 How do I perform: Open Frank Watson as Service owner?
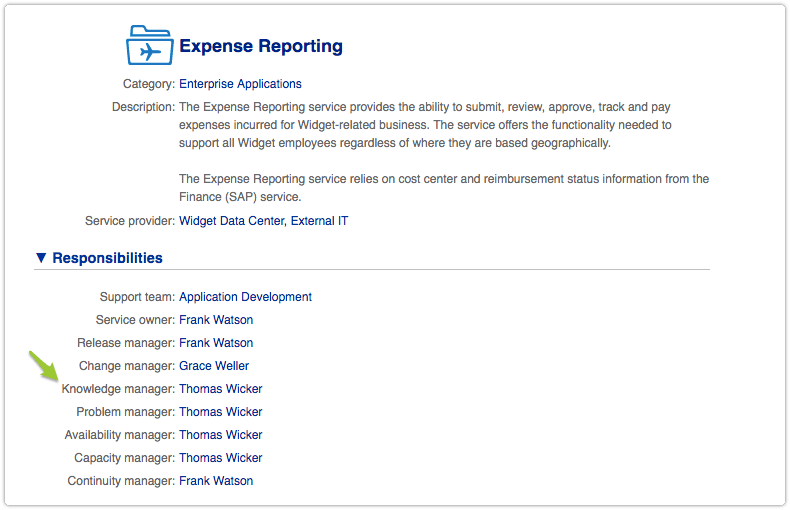(216, 320)
